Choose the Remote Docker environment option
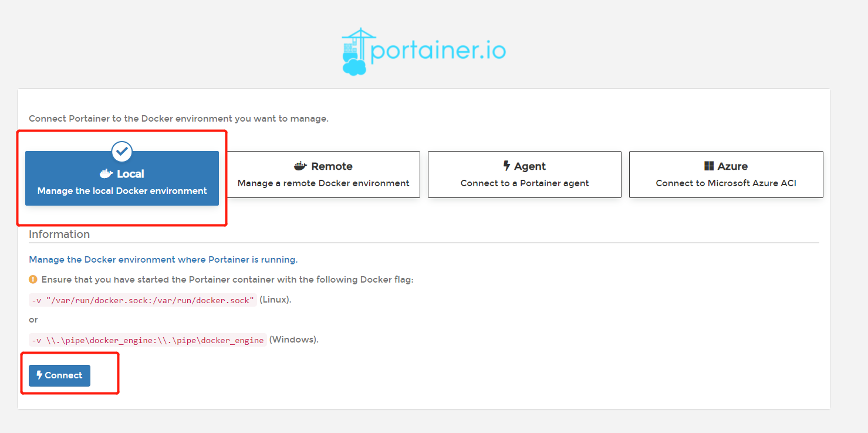The width and height of the screenshot is (868, 433). pos(323,174)
